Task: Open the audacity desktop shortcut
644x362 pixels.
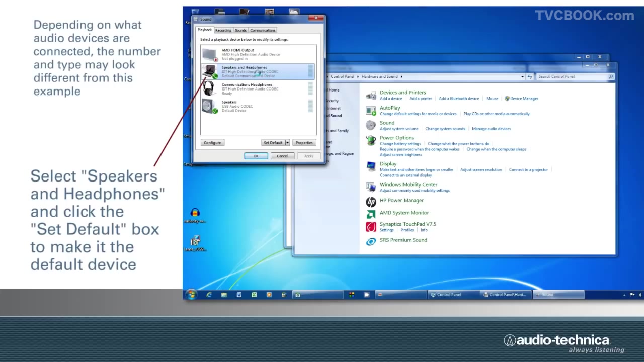Action: [195, 215]
